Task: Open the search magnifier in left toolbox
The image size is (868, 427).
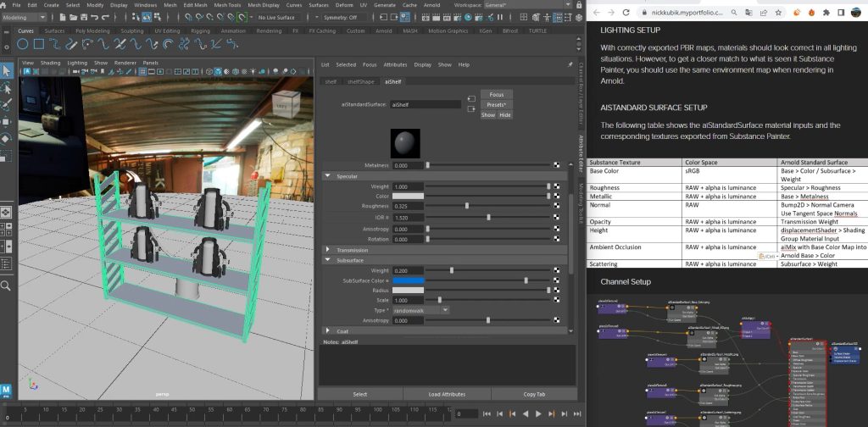Action: pos(6,286)
